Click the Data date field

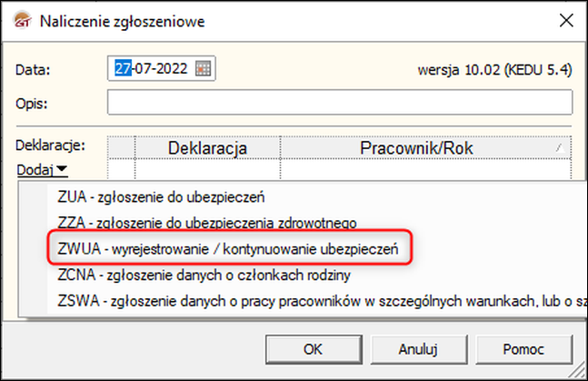click(161, 68)
